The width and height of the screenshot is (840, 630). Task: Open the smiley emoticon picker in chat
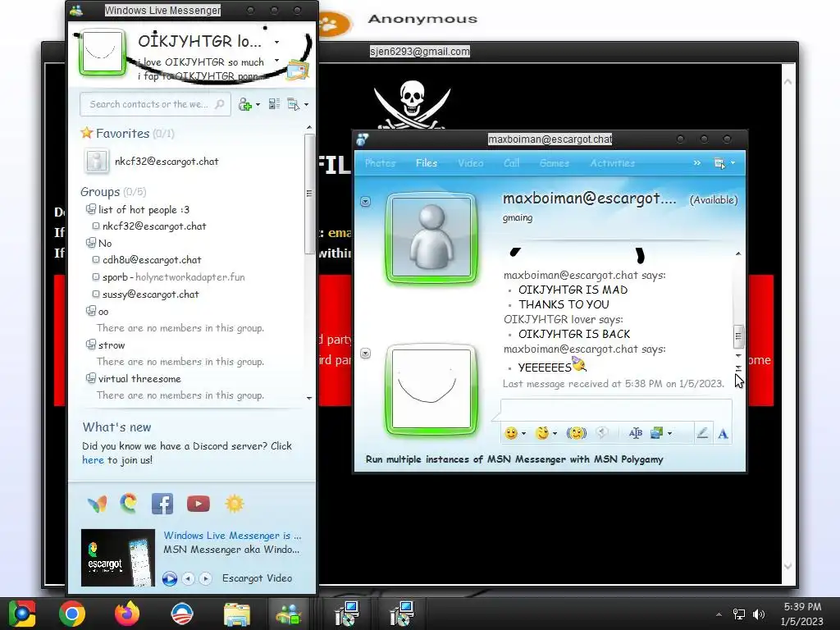[512, 433]
